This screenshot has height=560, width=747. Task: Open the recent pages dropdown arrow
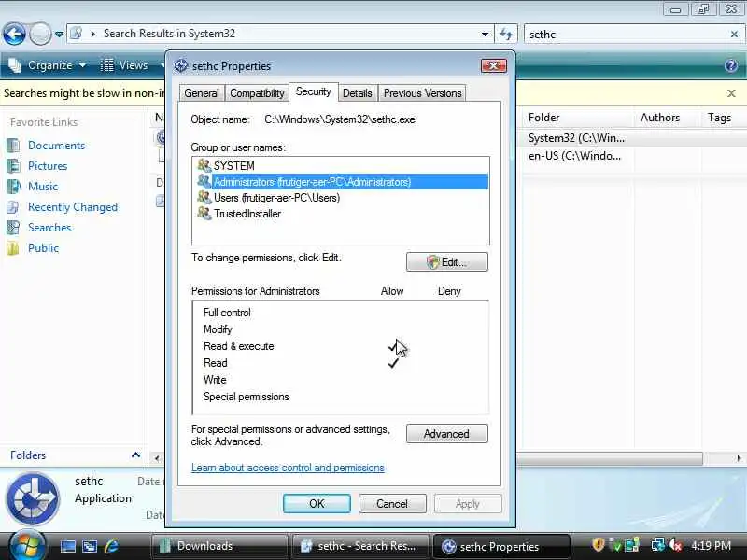[x=59, y=35]
